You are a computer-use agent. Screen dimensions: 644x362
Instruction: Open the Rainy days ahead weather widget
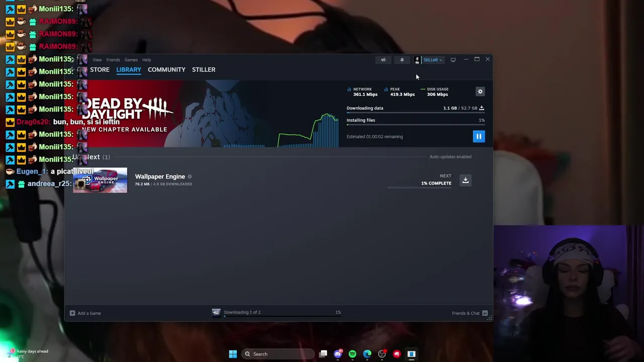[28, 353]
